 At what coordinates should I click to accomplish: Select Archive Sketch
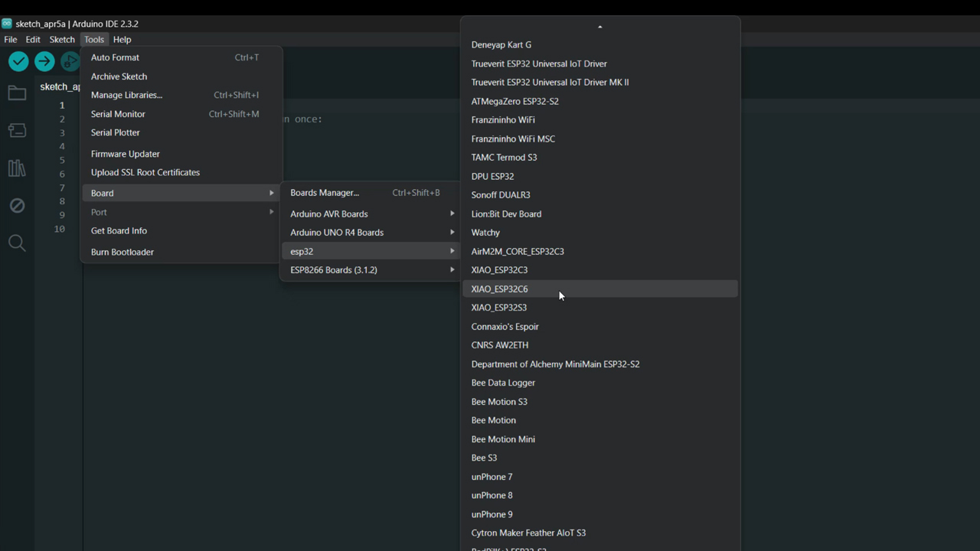pos(181,77)
